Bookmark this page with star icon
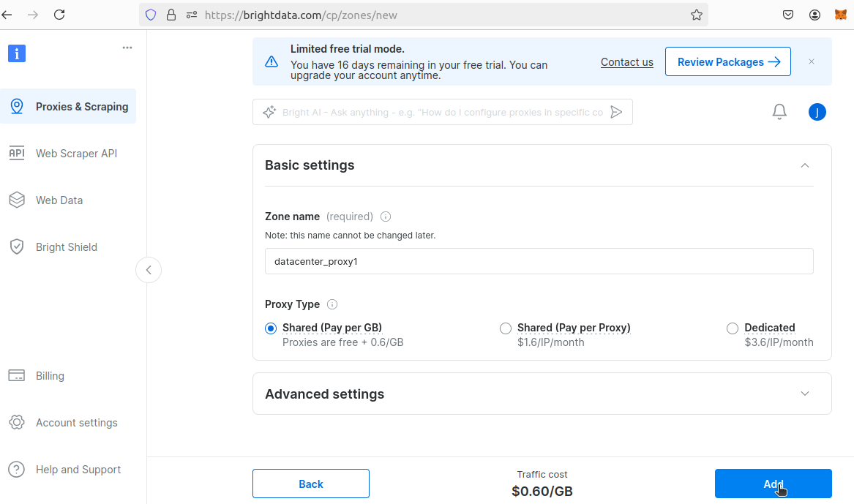 [x=696, y=15]
